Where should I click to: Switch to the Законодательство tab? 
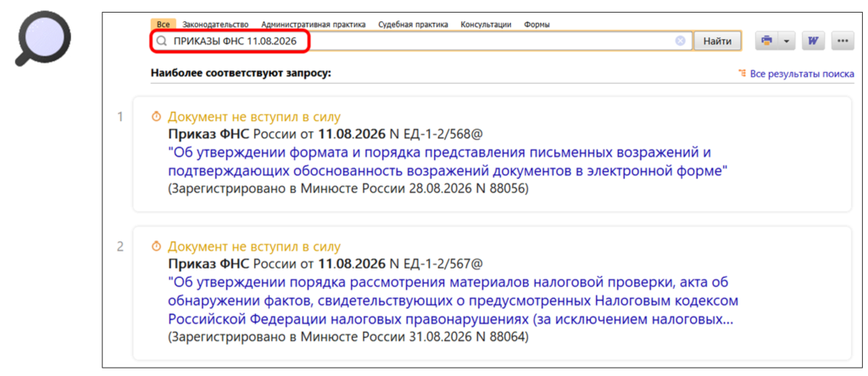[x=215, y=25]
